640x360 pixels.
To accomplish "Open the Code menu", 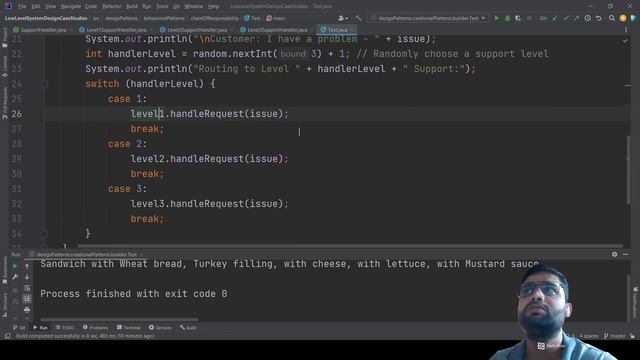I will point(91,7).
